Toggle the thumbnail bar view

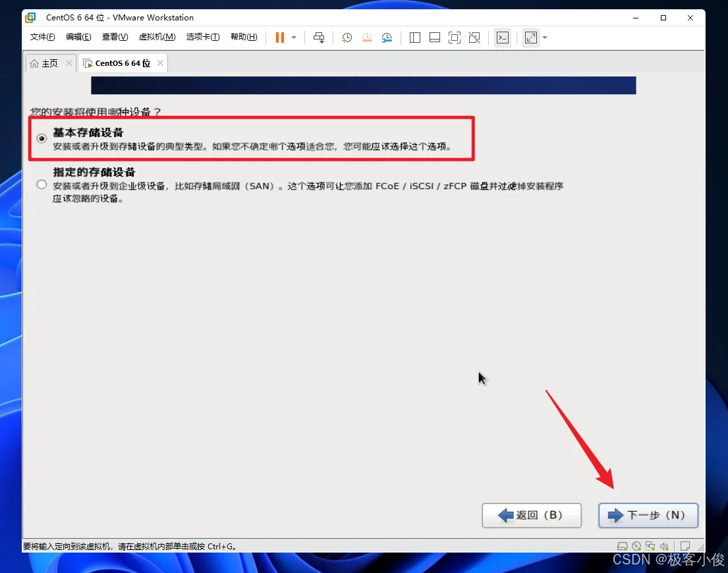tap(435, 38)
